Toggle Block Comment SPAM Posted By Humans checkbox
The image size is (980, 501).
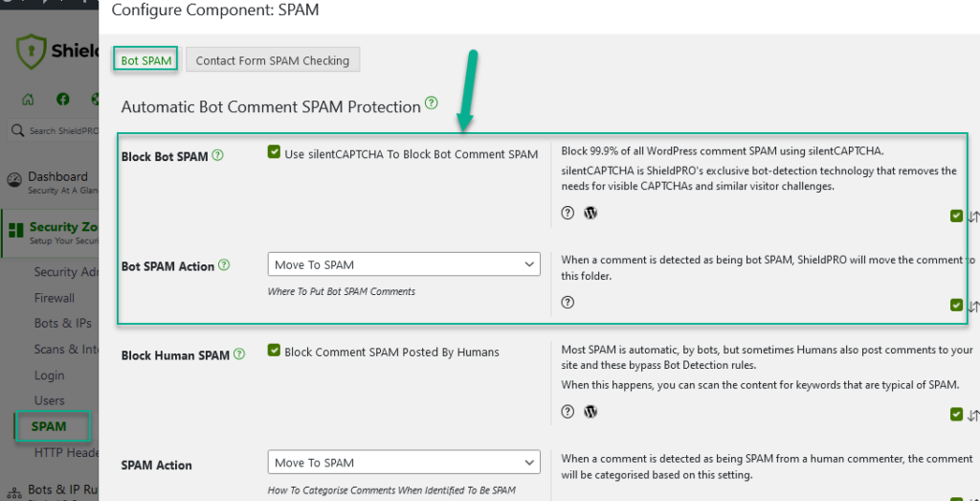[275, 352]
